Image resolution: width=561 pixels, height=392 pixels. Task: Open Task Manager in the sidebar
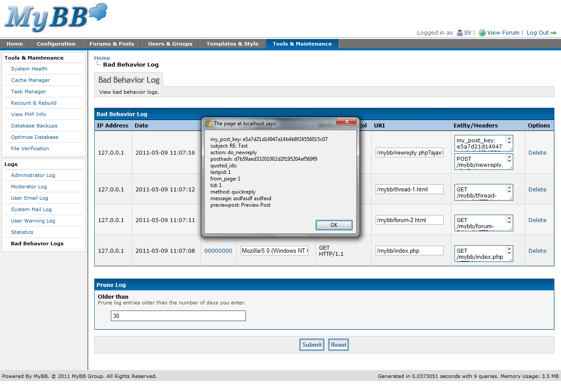(28, 92)
